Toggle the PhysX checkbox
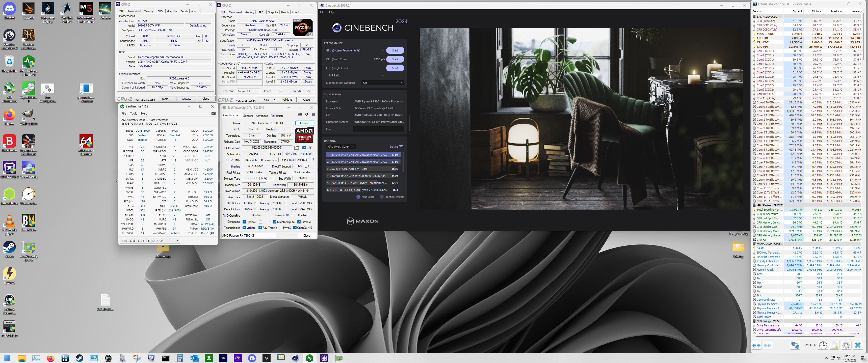Image resolution: width=868 pixels, height=363 pixels. [x=281, y=228]
